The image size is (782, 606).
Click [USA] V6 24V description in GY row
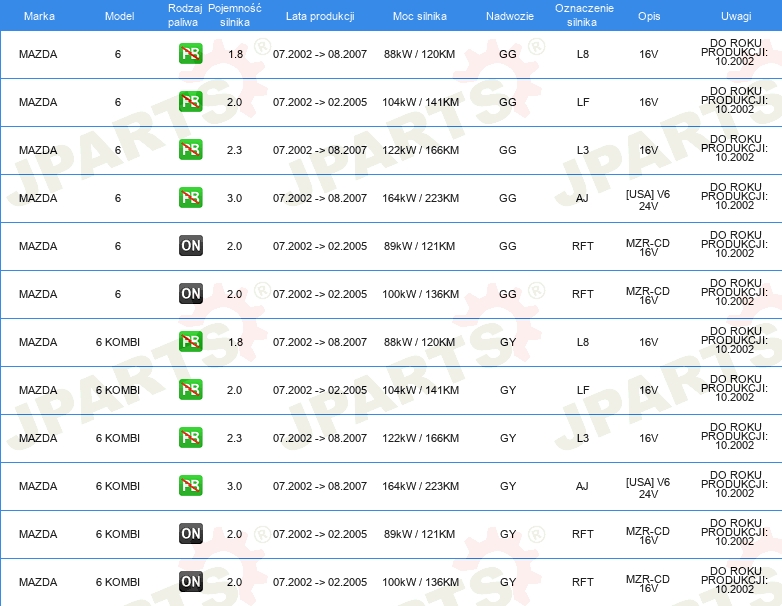pos(648,487)
